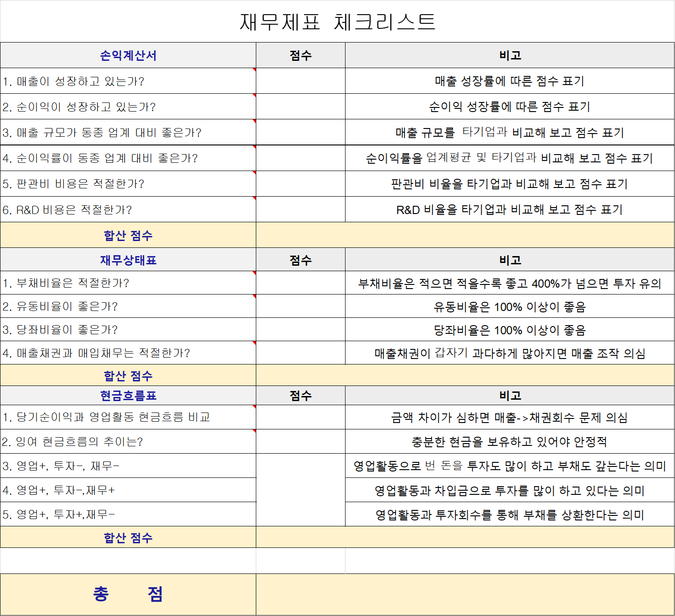This screenshot has width=675, height=616.
Task: Select note '매출채권이 갑자기 과다하게 많아지면'
Action: pos(510,353)
